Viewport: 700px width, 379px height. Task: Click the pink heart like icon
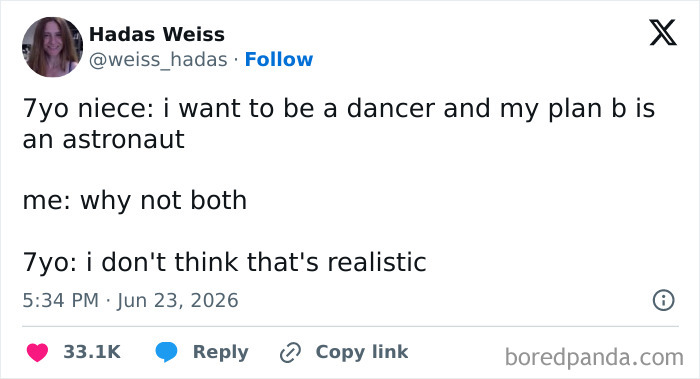coord(38,352)
